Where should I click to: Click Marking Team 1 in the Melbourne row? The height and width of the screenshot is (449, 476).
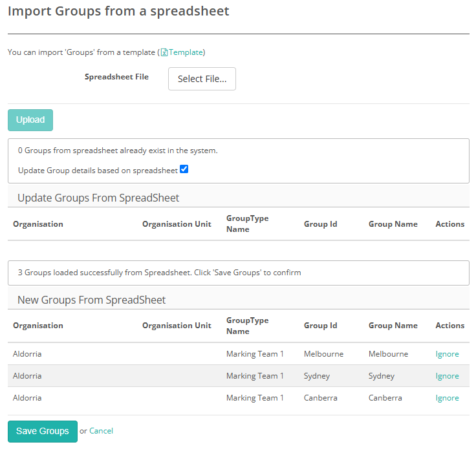tap(255, 354)
